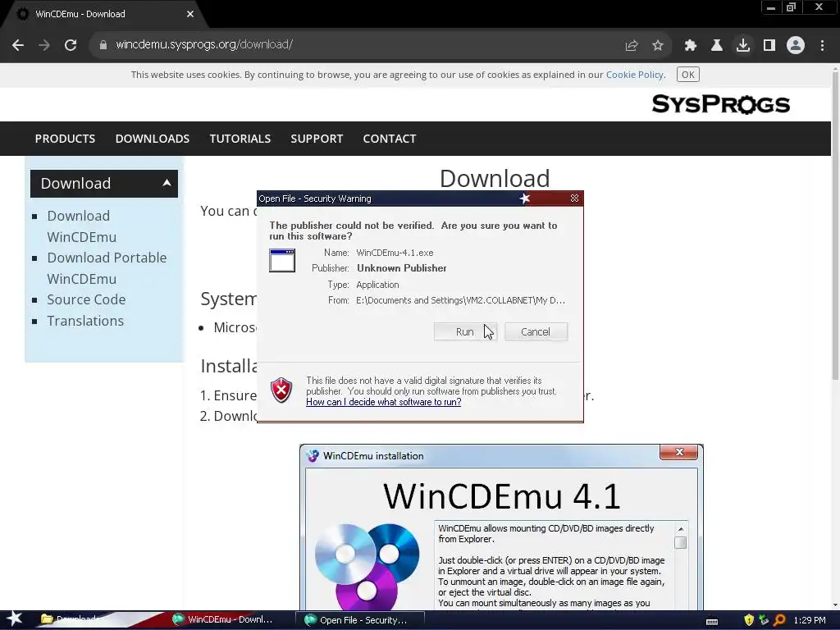
Task: Go back to the previous page
Action: point(18,45)
